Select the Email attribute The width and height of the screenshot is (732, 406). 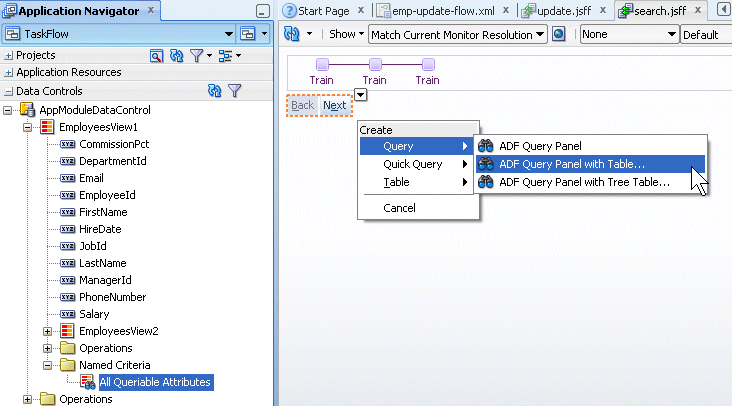[x=91, y=178]
